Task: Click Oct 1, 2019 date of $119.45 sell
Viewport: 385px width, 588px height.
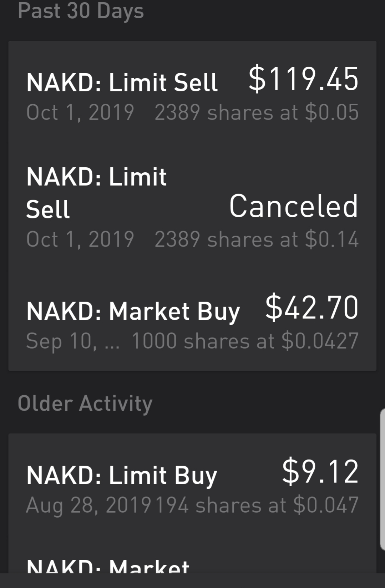Action: tap(80, 112)
